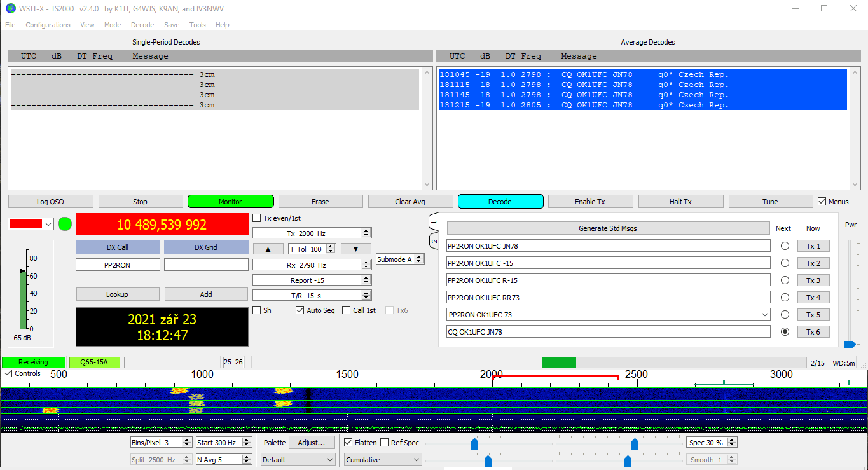The height and width of the screenshot is (470, 868).
Task: Click the WSJT-X globe title icon
Action: click(x=10, y=8)
